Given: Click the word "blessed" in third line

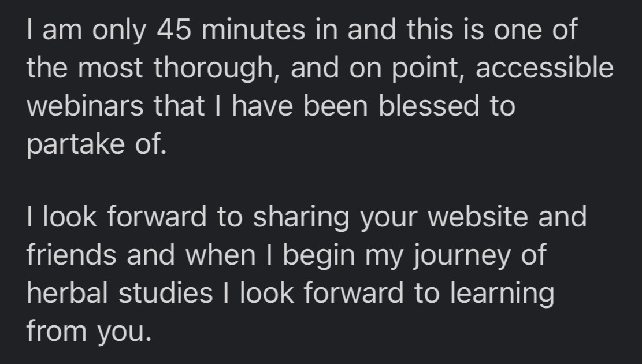Looking at the screenshot, I should [x=429, y=106].
